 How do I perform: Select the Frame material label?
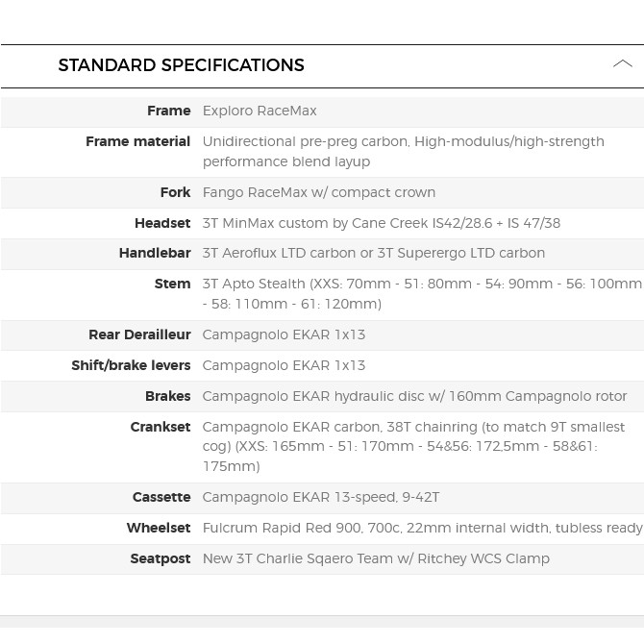click(x=137, y=141)
